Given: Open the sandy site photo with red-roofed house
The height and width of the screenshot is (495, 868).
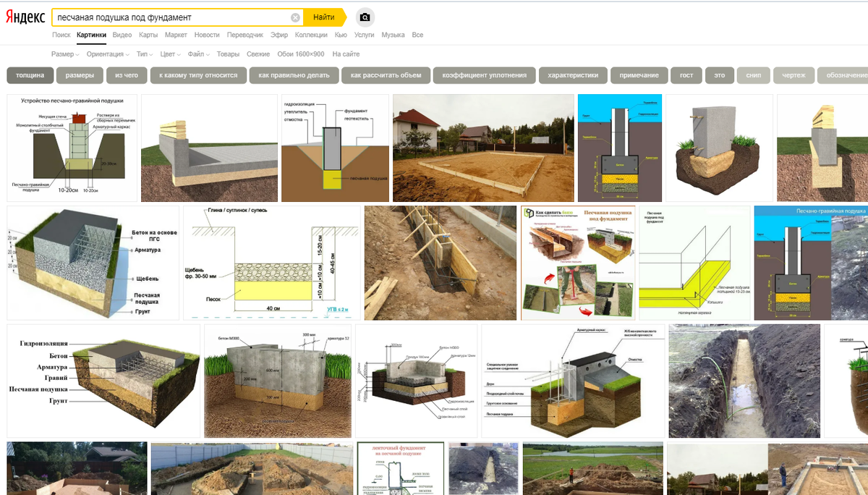Looking at the screenshot, I should click(x=482, y=148).
